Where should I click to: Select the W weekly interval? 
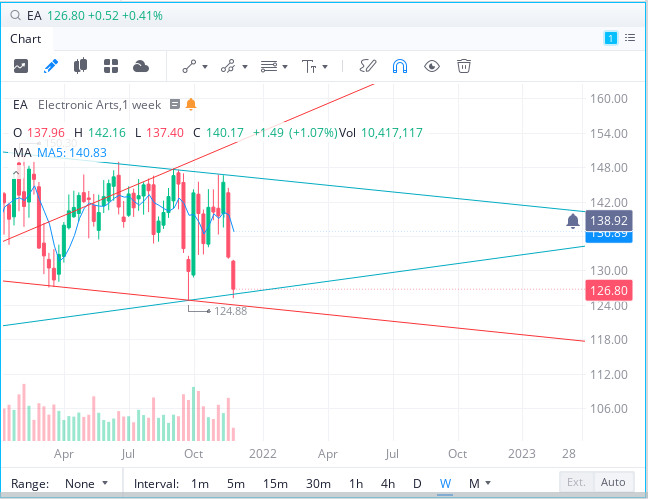click(445, 483)
